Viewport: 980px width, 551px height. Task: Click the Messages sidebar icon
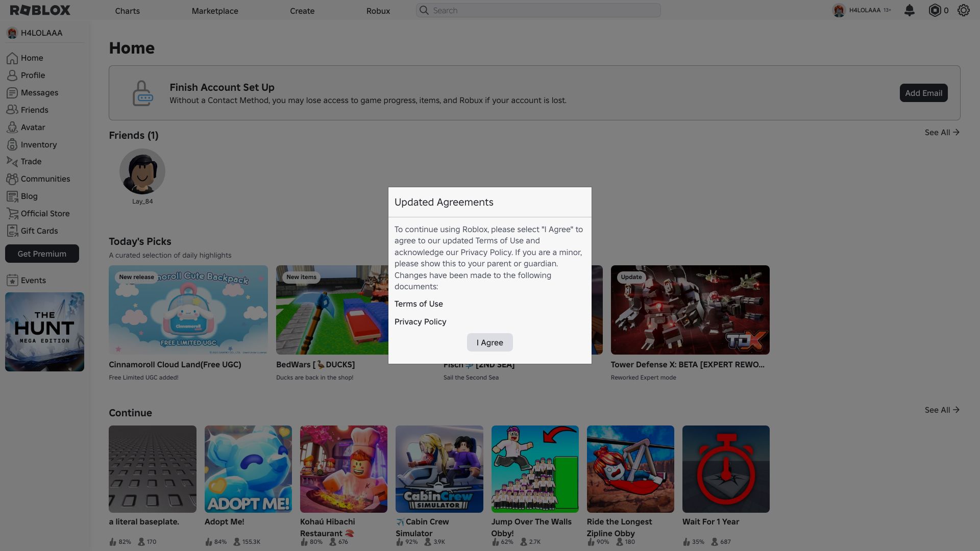pos(12,93)
